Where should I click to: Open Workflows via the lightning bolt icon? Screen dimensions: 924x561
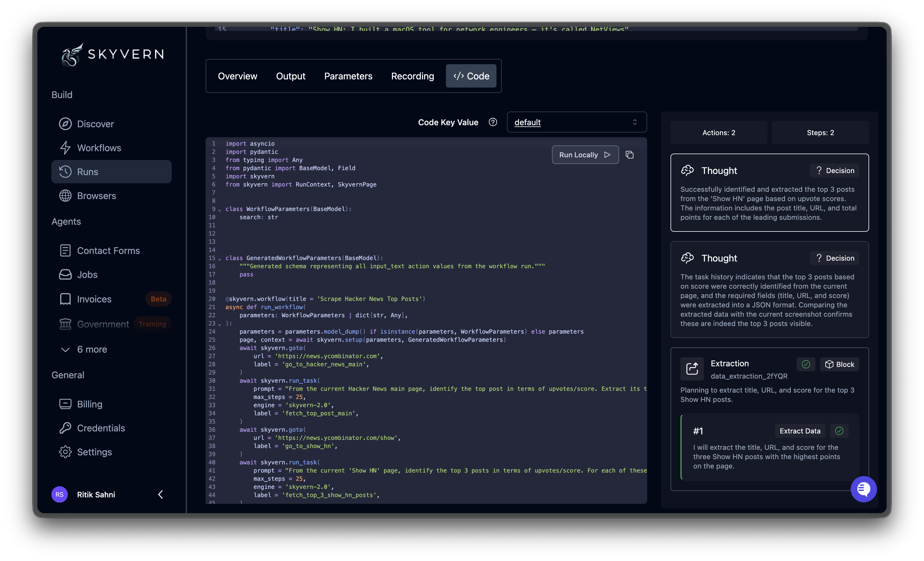[x=66, y=148]
